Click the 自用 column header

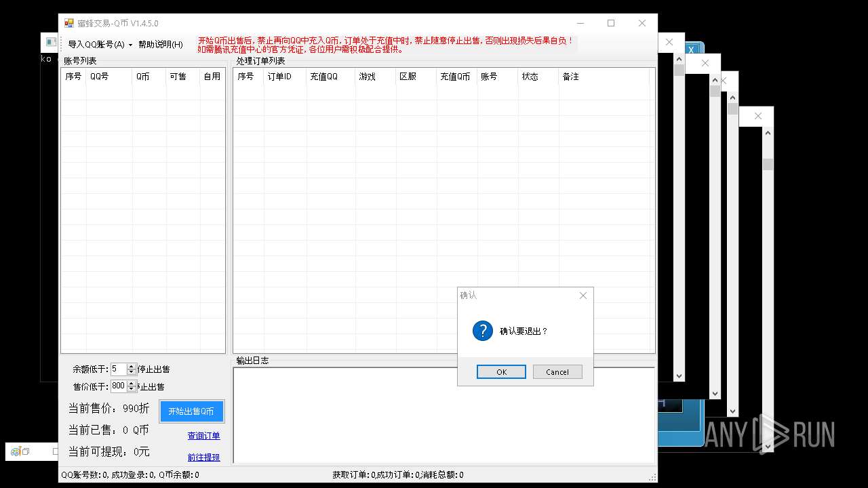(x=212, y=77)
